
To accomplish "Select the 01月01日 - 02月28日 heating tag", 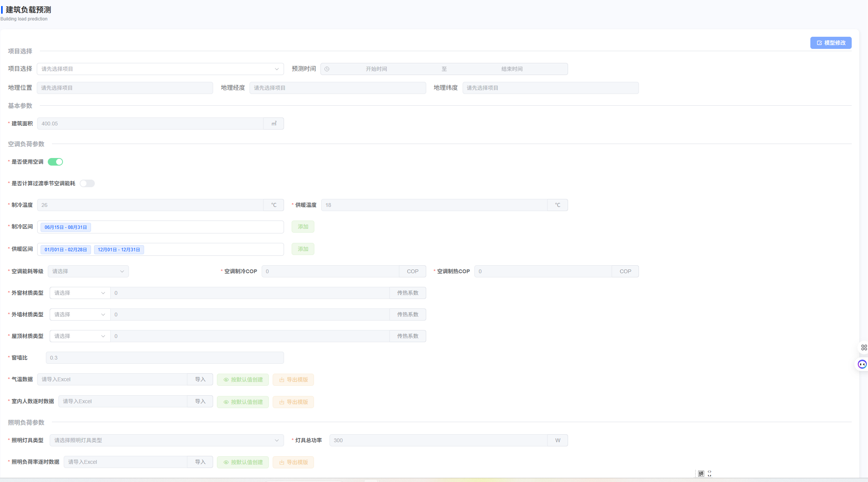I will pyautogui.click(x=66, y=250).
